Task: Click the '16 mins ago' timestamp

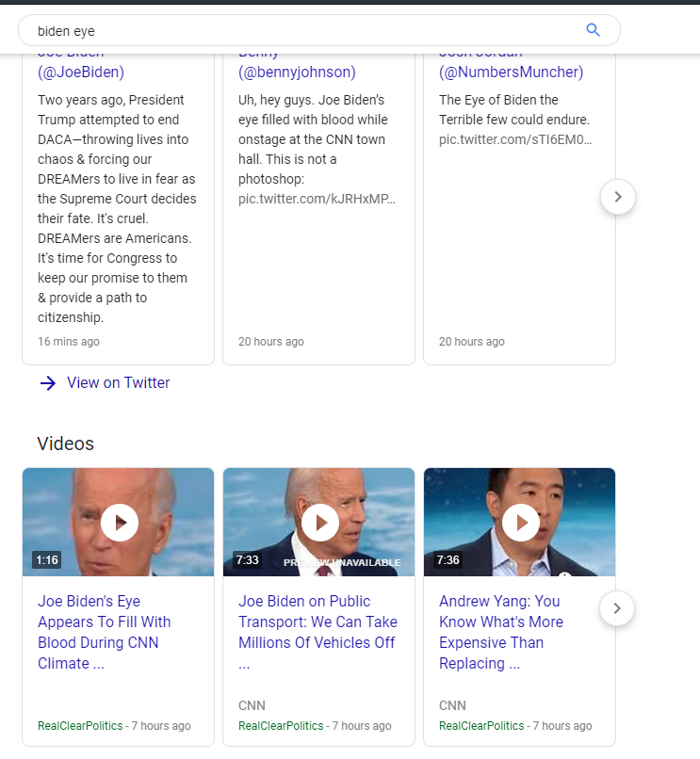Action: click(69, 341)
